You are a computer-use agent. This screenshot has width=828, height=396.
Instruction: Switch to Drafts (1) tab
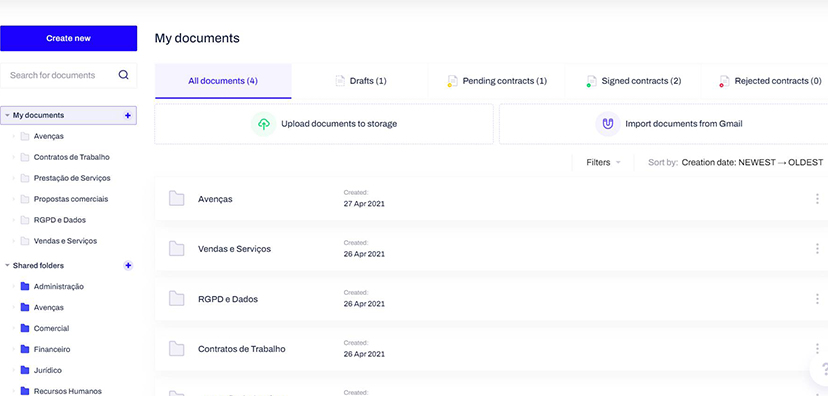click(x=360, y=81)
